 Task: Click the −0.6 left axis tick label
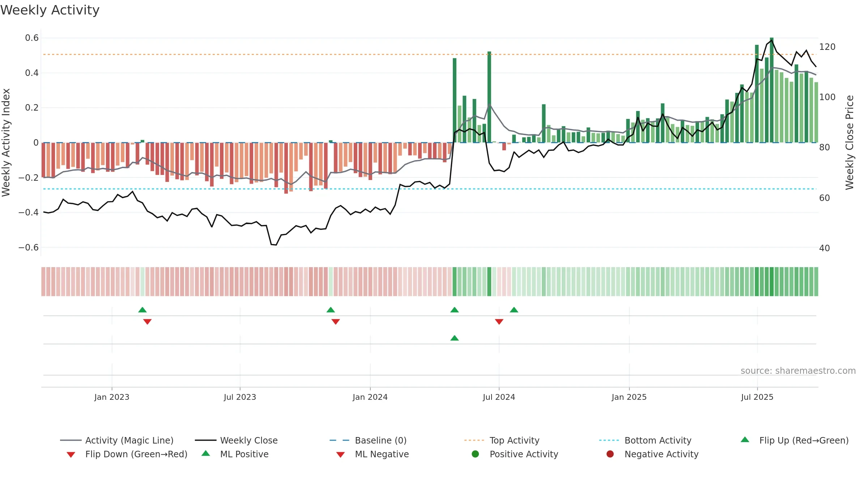(x=29, y=248)
